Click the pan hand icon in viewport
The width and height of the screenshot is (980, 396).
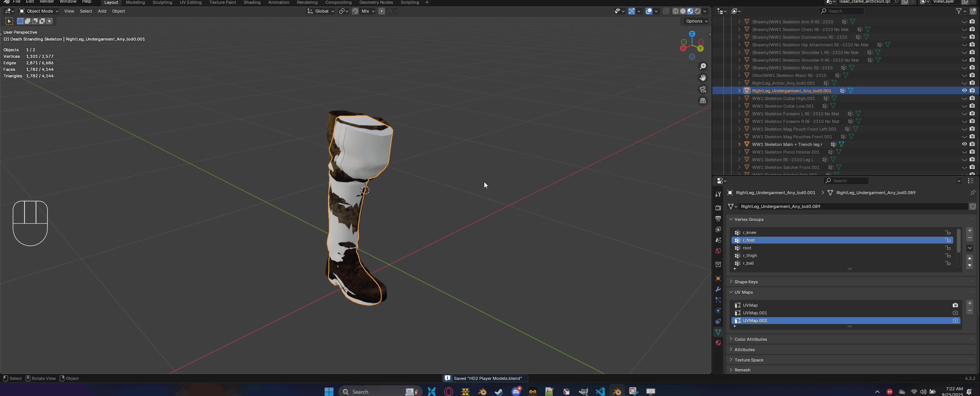point(703,78)
